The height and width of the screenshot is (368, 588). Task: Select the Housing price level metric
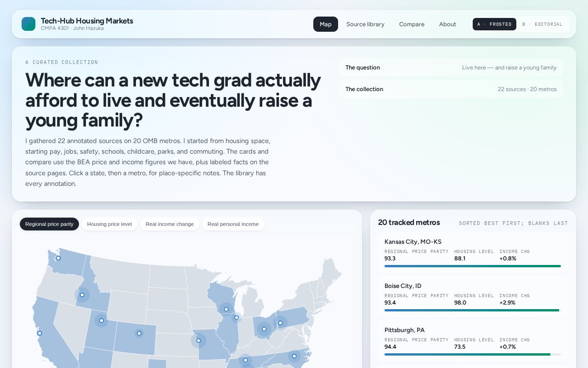109,224
